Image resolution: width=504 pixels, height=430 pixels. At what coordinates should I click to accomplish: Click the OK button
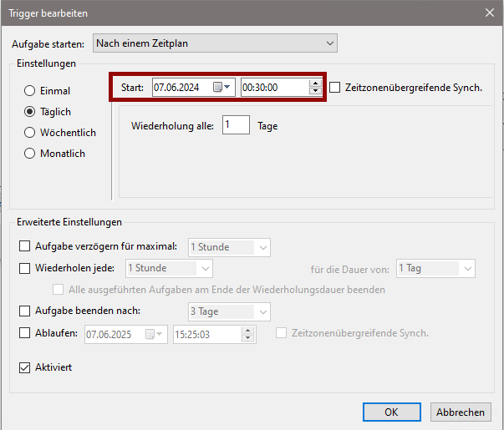tap(392, 412)
